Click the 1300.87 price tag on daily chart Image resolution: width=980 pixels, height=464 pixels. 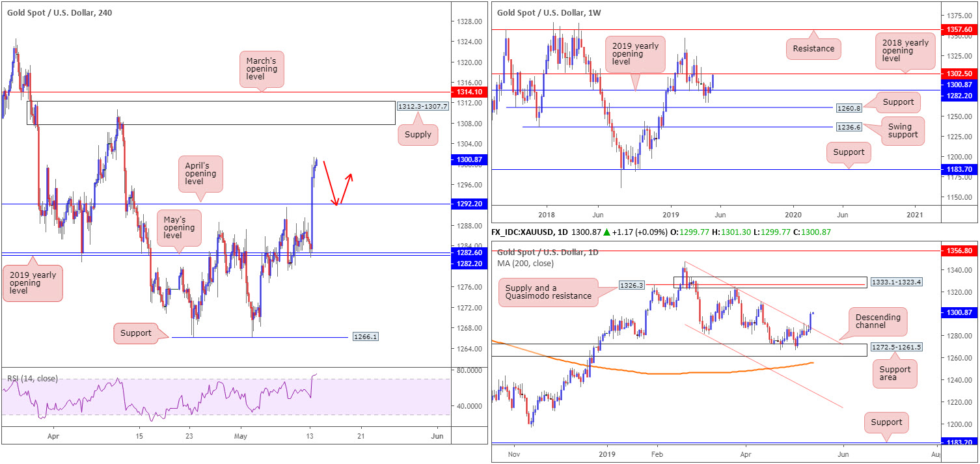coord(959,313)
